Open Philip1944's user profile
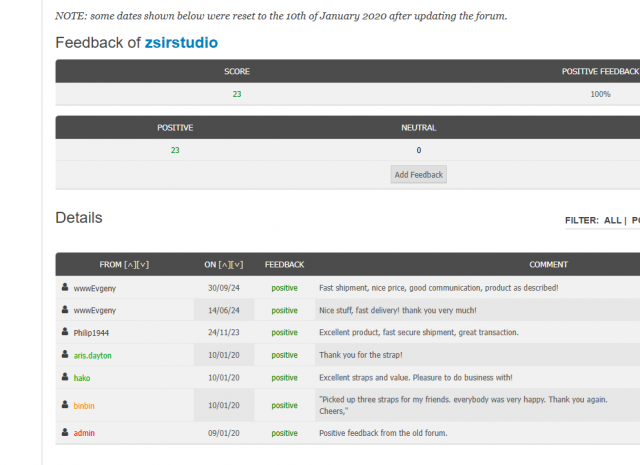Viewport: 640px width, 465px height. click(91, 333)
